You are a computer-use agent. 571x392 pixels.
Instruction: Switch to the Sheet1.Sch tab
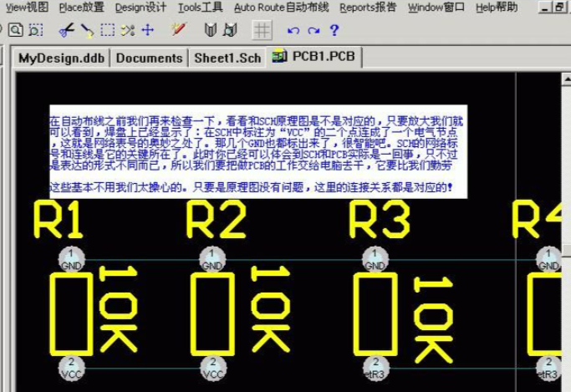tap(227, 58)
